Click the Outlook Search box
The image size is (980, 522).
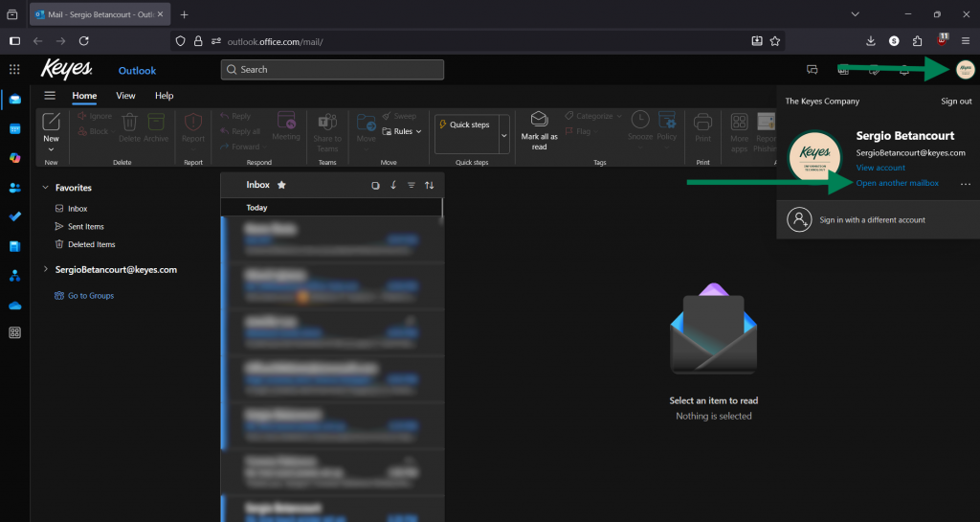[332, 70]
